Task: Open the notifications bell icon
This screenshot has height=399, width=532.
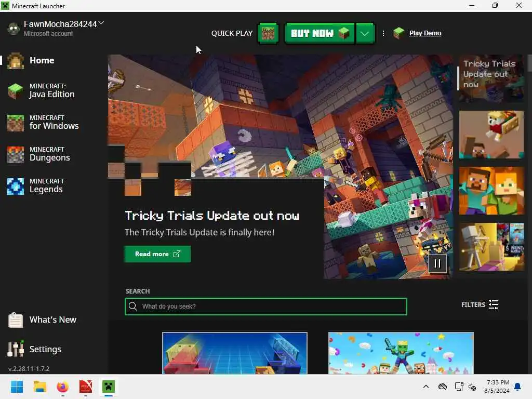Action: [x=518, y=387]
